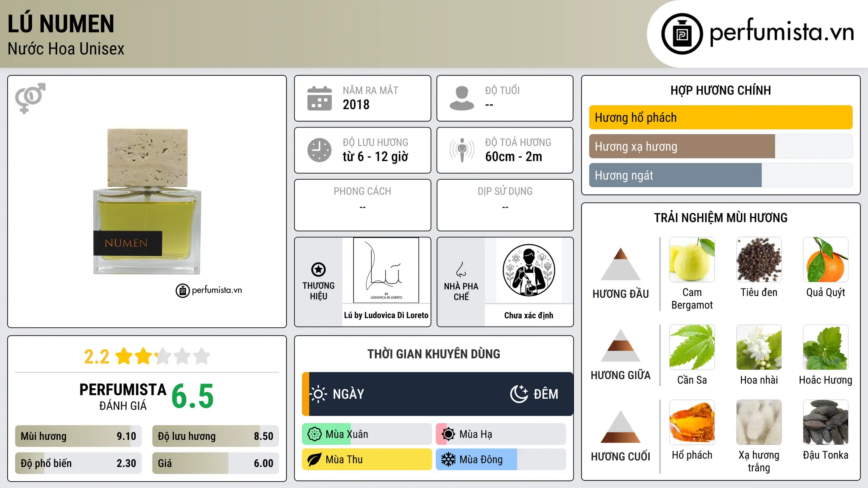Click the leaf icon for Mùa Thu
868x488 pixels.
(x=314, y=460)
